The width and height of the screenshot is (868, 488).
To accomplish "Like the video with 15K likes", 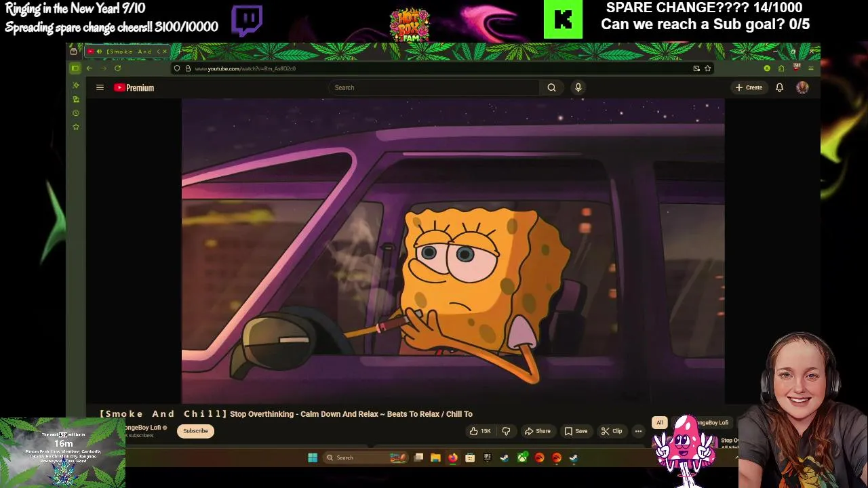I will pos(480,431).
